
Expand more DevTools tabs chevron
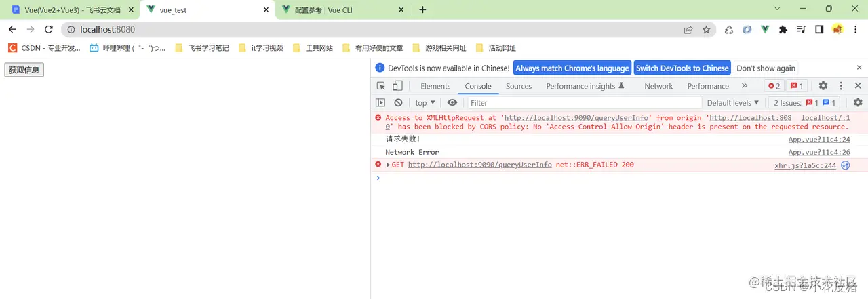point(745,86)
